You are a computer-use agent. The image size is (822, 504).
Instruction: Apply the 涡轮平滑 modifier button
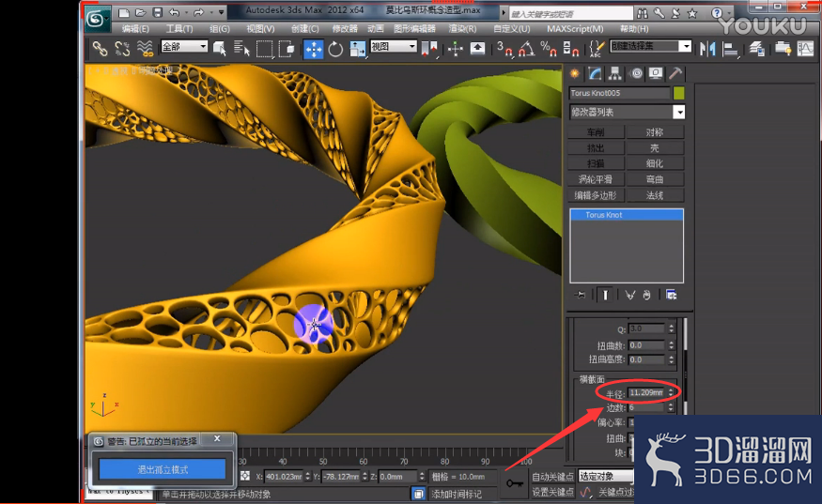[596, 179]
